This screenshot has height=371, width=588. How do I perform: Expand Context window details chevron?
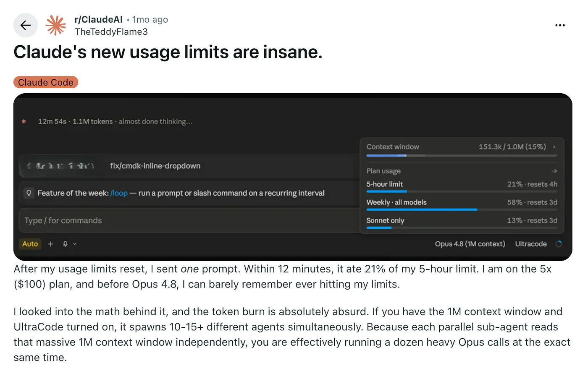point(554,147)
